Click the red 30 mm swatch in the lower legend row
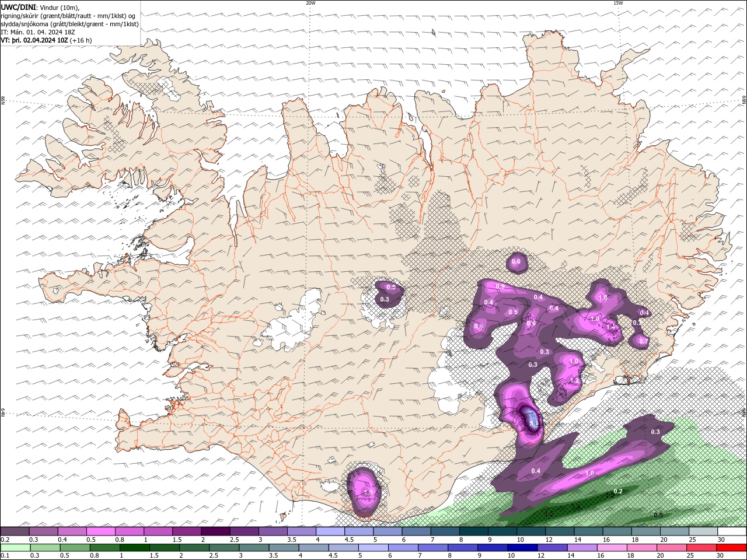 click(x=732, y=548)
